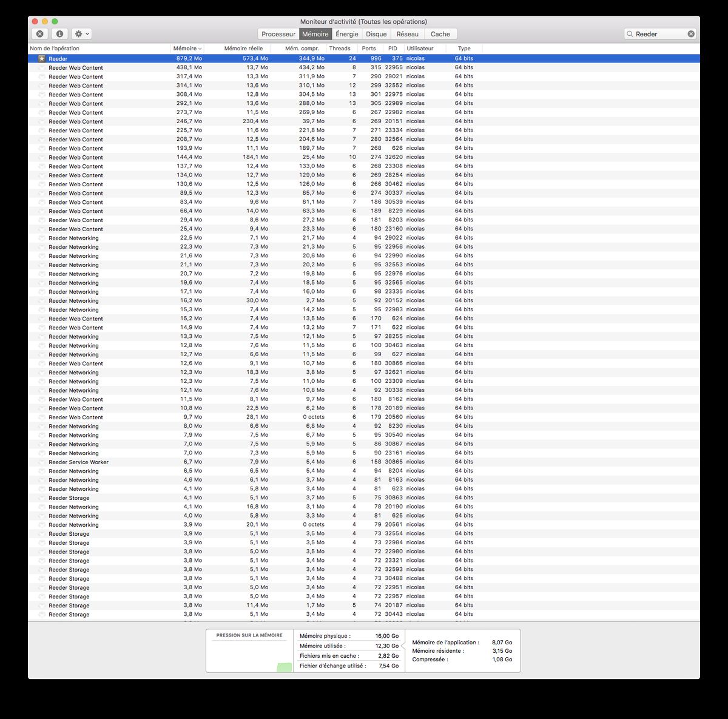Viewport: 728px width, 719px height.
Task: Open the Énergie tab
Action: (x=347, y=34)
